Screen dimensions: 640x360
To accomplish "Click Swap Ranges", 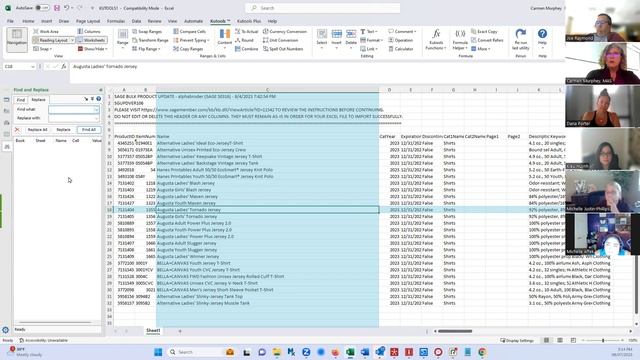I will (x=147, y=31).
